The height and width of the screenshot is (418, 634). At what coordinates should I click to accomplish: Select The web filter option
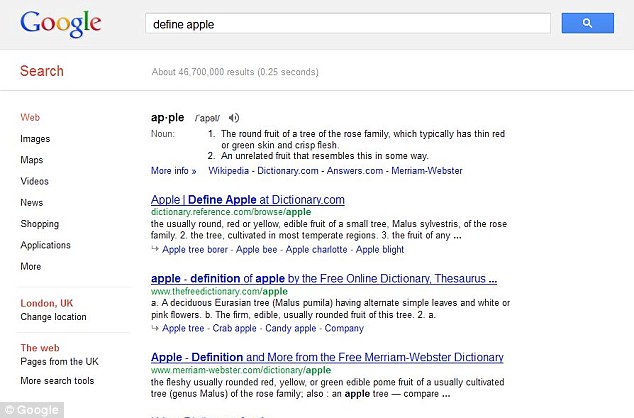click(40, 348)
